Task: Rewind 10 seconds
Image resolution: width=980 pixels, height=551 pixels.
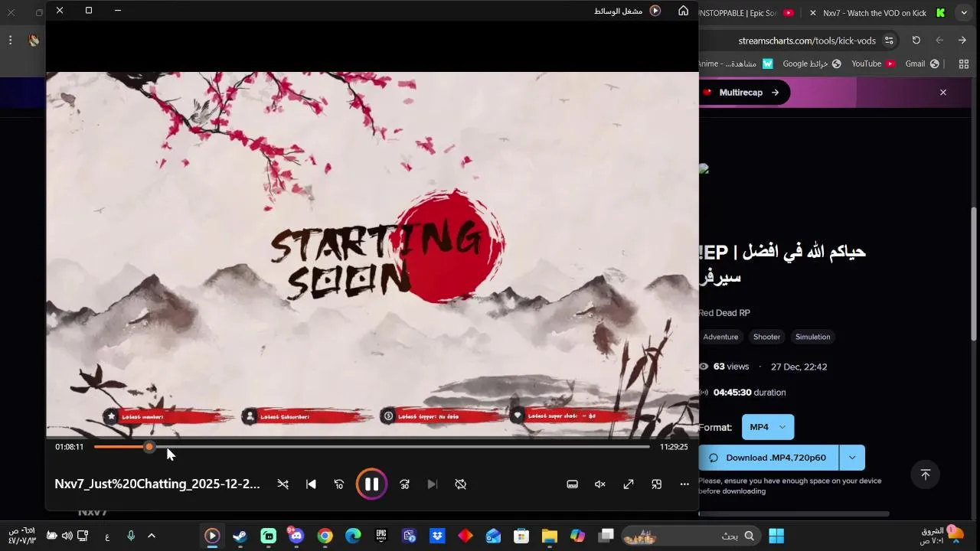Action: click(339, 484)
